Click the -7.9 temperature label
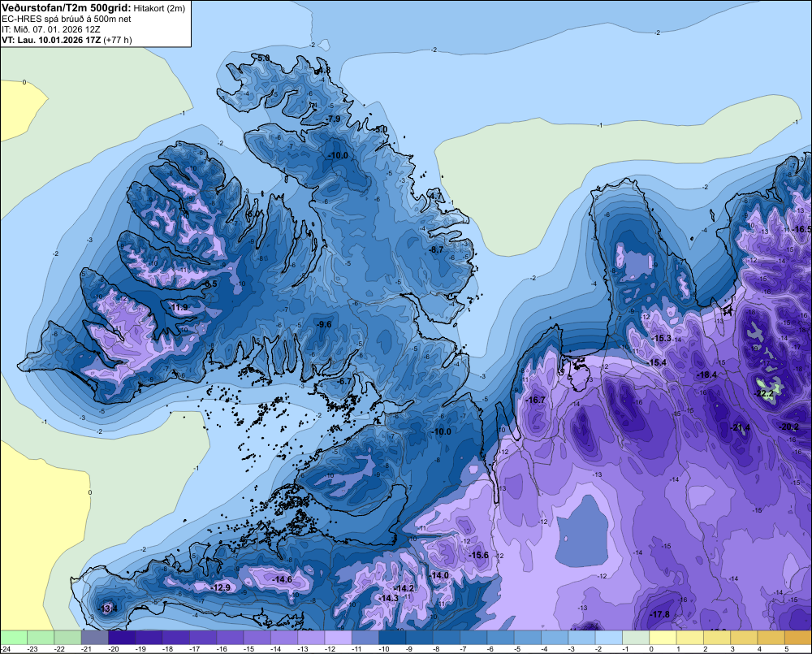This screenshot has width=812, height=654. point(334,119)
